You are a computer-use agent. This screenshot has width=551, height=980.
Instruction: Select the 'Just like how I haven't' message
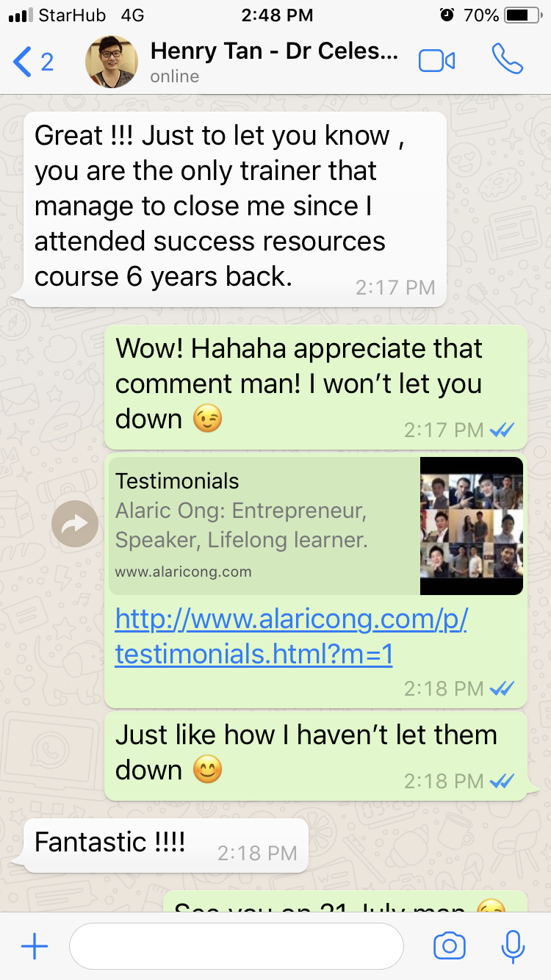(x=316, y=755)
